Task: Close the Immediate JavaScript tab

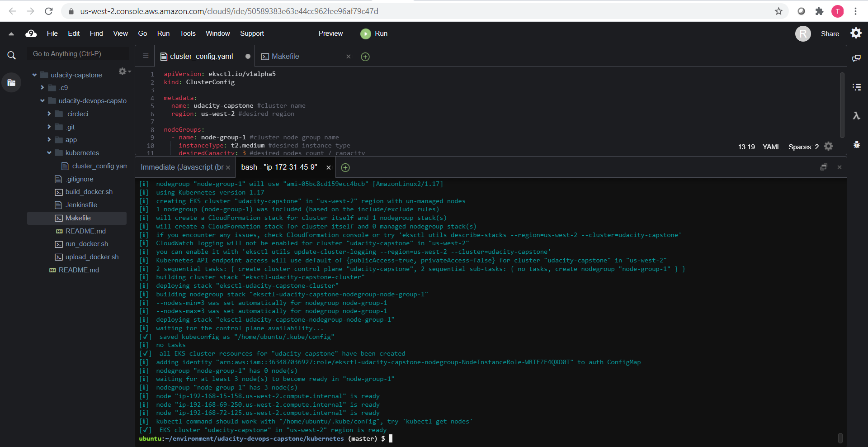Action: (228, 167)
